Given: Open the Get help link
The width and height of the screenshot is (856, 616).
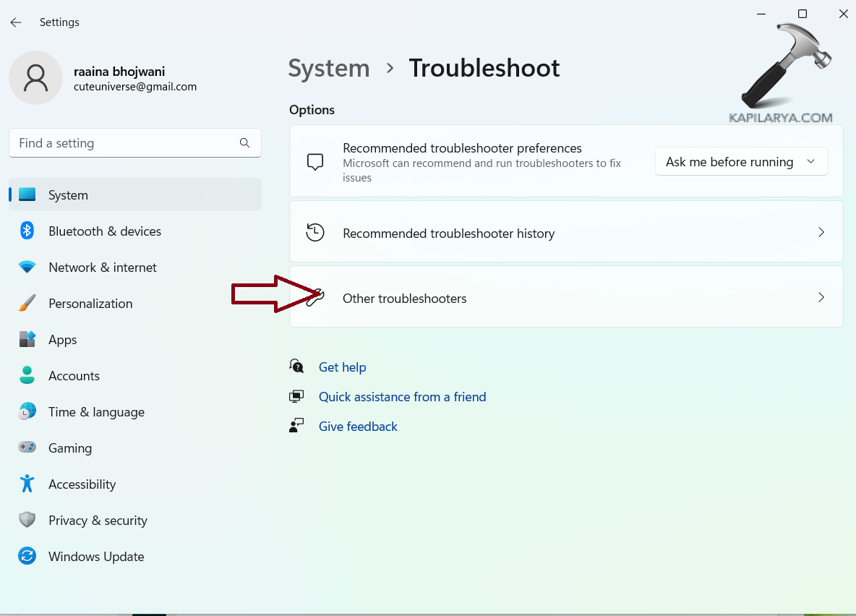Looking at the screenshot, I should point(342,367).
